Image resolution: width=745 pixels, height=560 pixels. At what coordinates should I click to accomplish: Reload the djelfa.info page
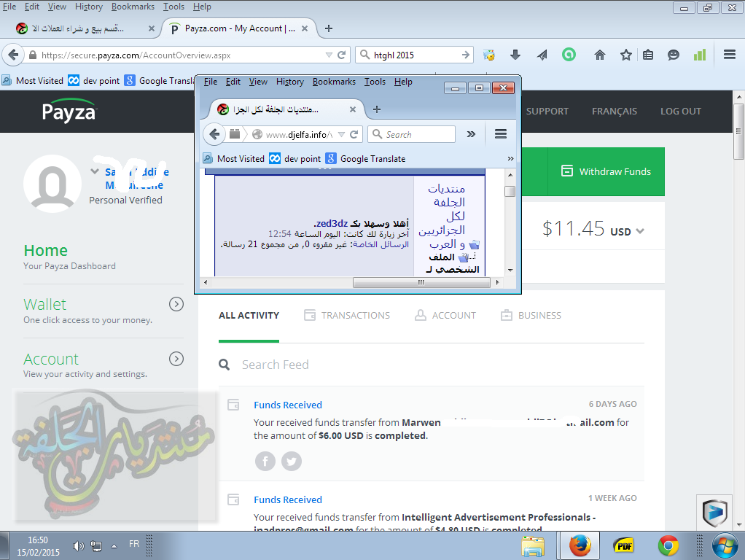(354, 135)
